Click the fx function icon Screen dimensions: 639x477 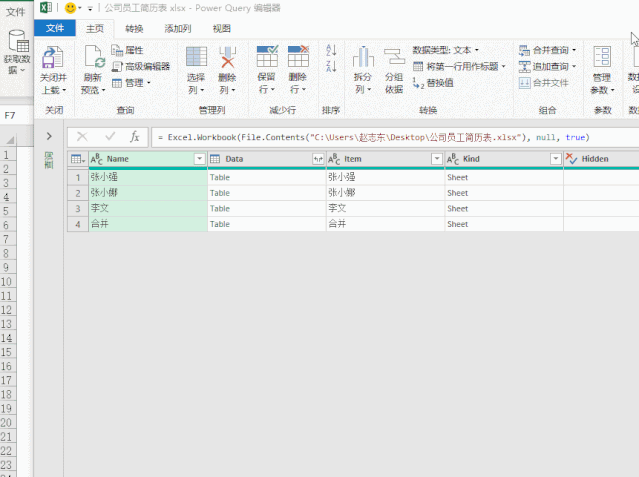tap(134, 137)
